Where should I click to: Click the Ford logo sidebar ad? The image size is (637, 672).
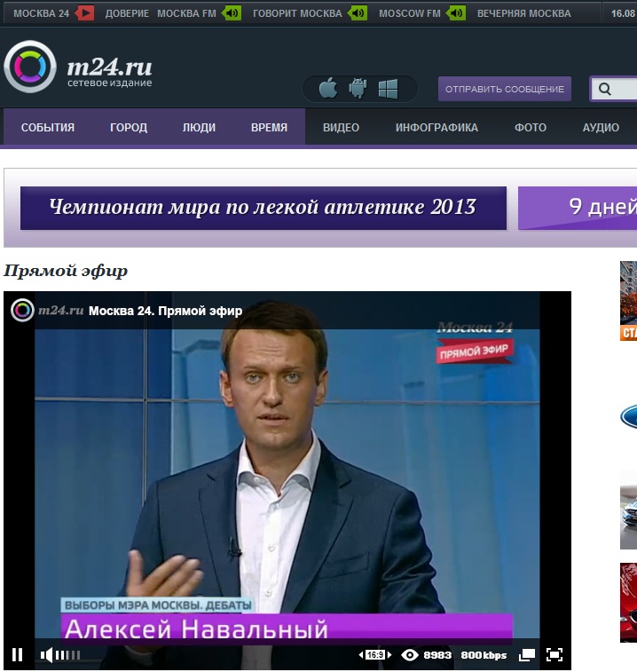pyautogui.click(x=628, y=416)
